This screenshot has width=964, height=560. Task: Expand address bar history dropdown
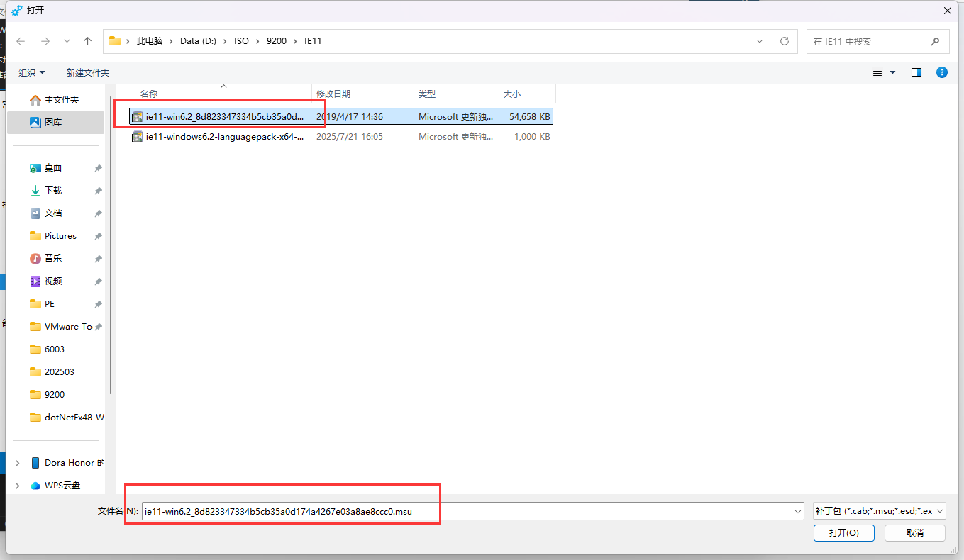coord(760,41)
